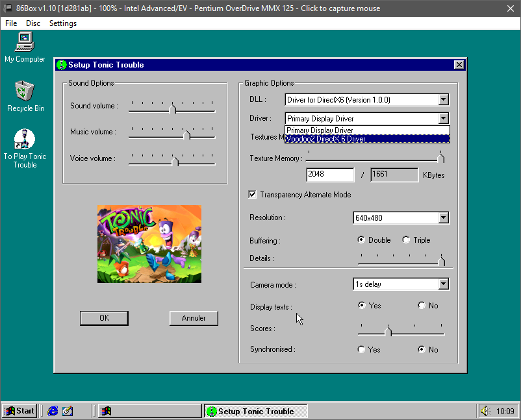The height and width of the screenshot is (420, 521).
Task: Toggle Transparency Alternate Mode
Action: coord(253,194)
